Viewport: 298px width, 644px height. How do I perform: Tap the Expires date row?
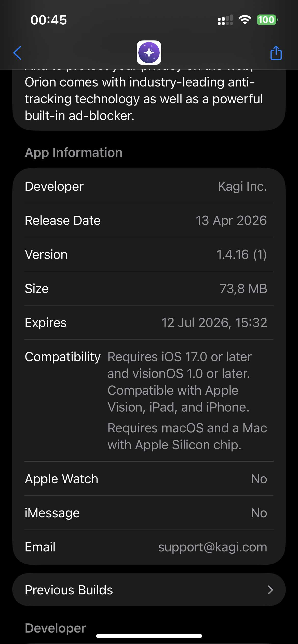tap(149, 323)
